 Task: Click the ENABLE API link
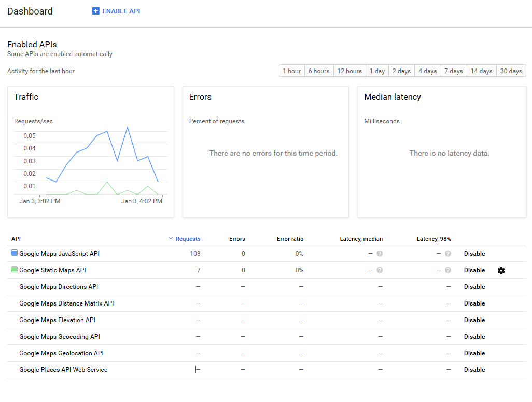point(121,11)
